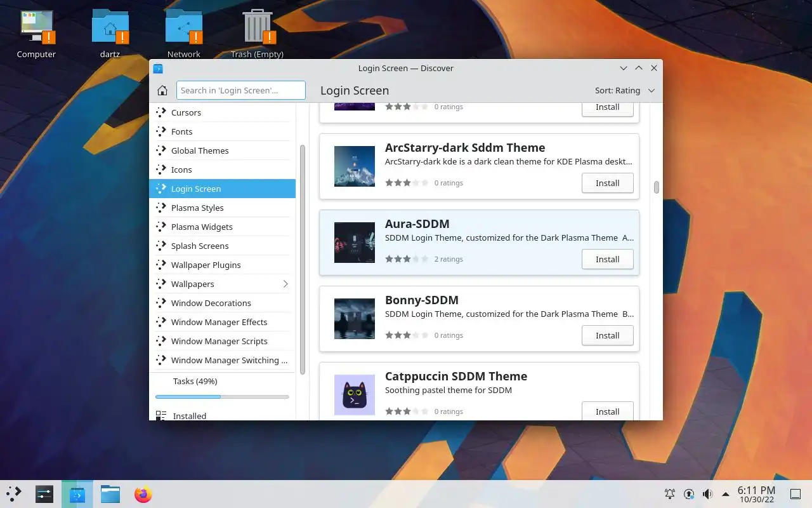Click the updates tray icon
Screen dimensions: 812x508
pos(689,494)
